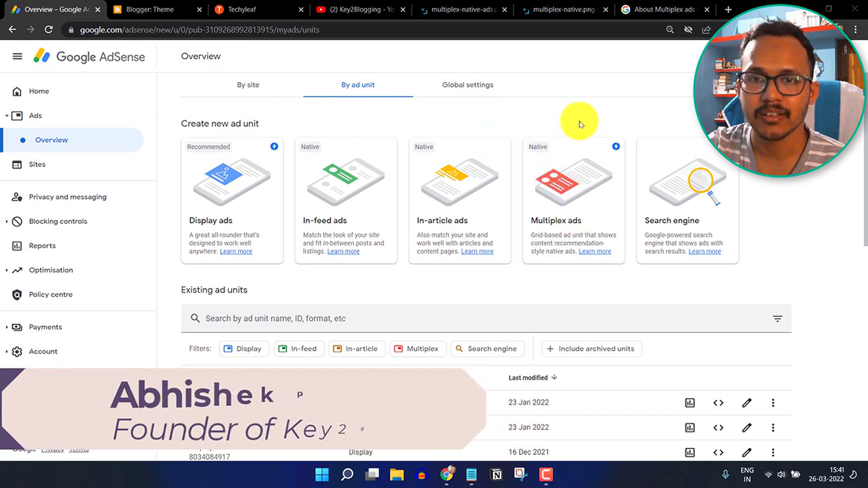View report for 16 Dec 2021 unit
Screen dimensions: 868x488
[x=690, y=452]
